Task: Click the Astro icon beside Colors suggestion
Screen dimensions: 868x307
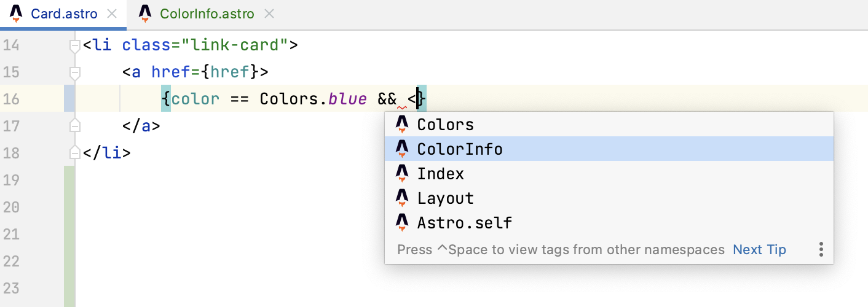Action: [x=402, y=125]
